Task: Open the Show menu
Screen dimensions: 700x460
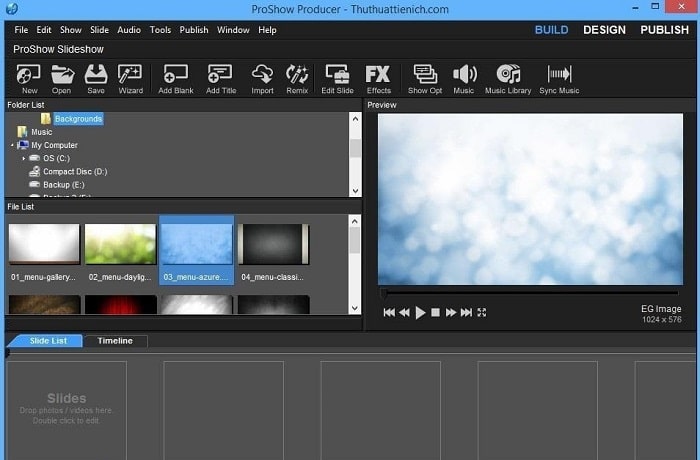Action: coord(71,30)
